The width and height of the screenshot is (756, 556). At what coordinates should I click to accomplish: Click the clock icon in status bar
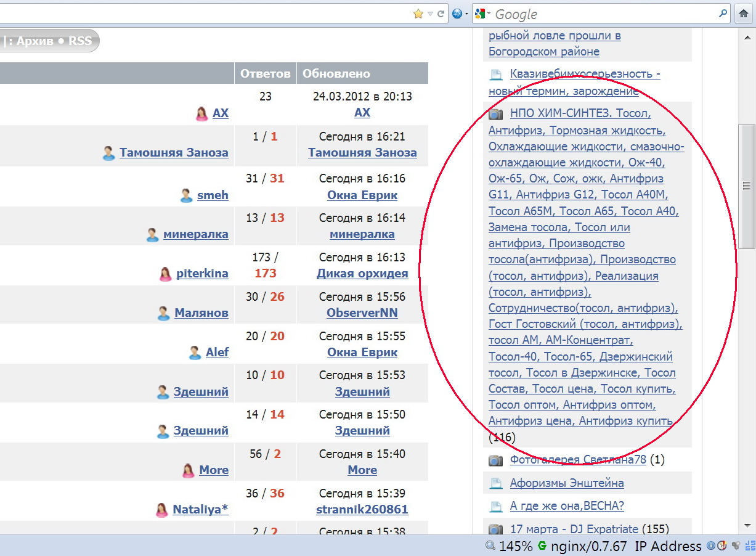[722, 546]
